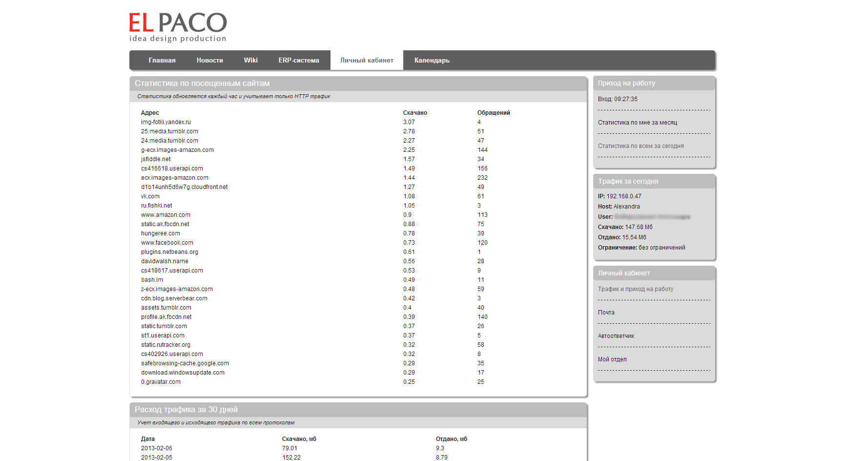Click the jsfiddle.net address entry

[156, 159]
